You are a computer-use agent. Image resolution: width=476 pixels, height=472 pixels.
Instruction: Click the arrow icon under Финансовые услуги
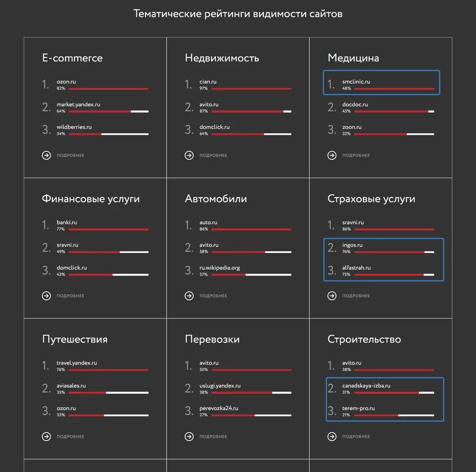(x=47, y=296)
